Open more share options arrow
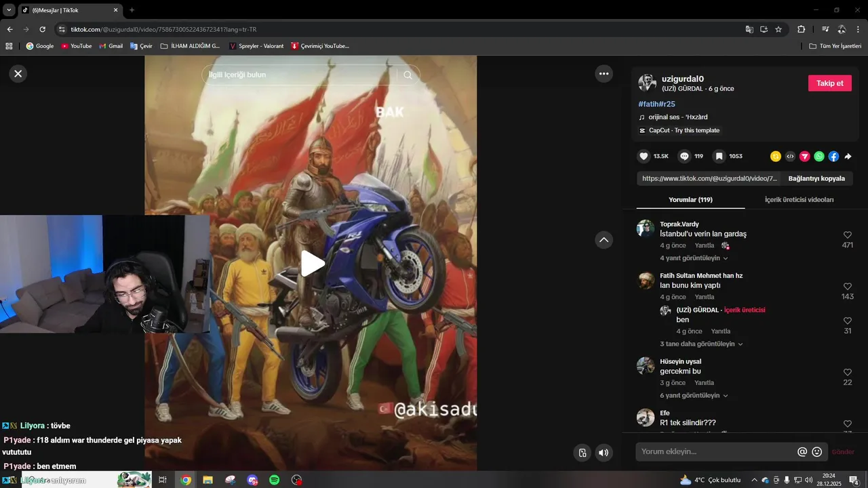 848,157
